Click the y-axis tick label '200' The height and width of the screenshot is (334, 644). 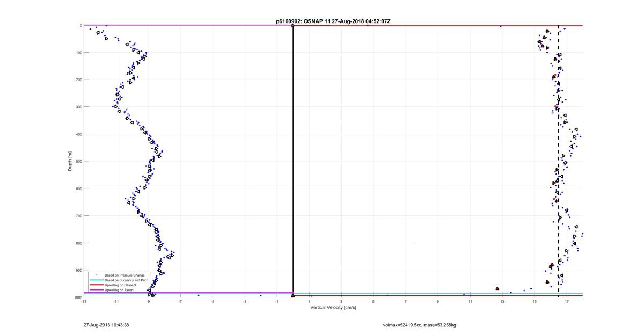coord(78,79)
